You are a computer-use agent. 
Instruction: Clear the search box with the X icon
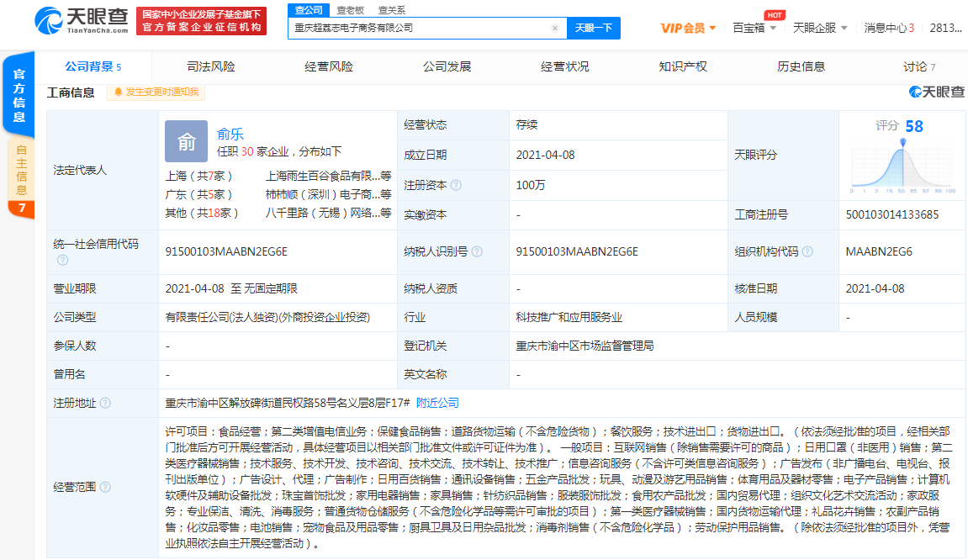click(x=554, y=28)
